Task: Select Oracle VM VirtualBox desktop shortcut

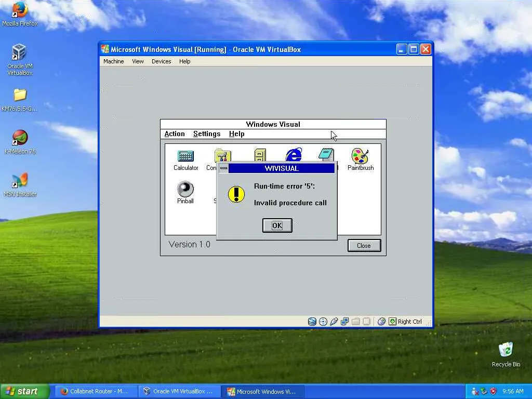Action: (x=20, y=60)
